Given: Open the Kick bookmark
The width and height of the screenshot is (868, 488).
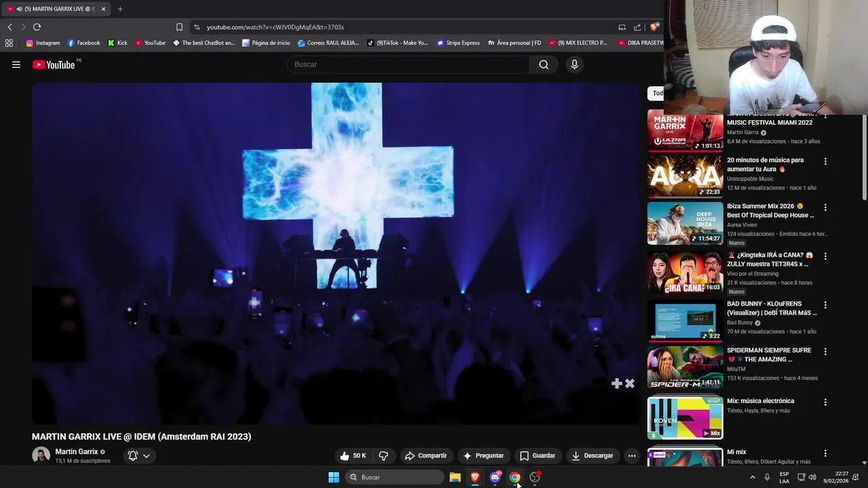Looking at the screenshot, I should (117, 43).
